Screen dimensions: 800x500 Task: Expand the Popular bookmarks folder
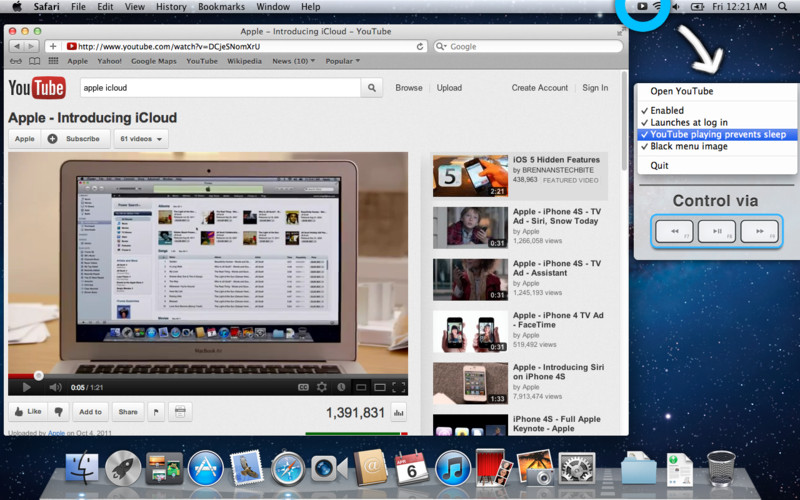(342, 61)
